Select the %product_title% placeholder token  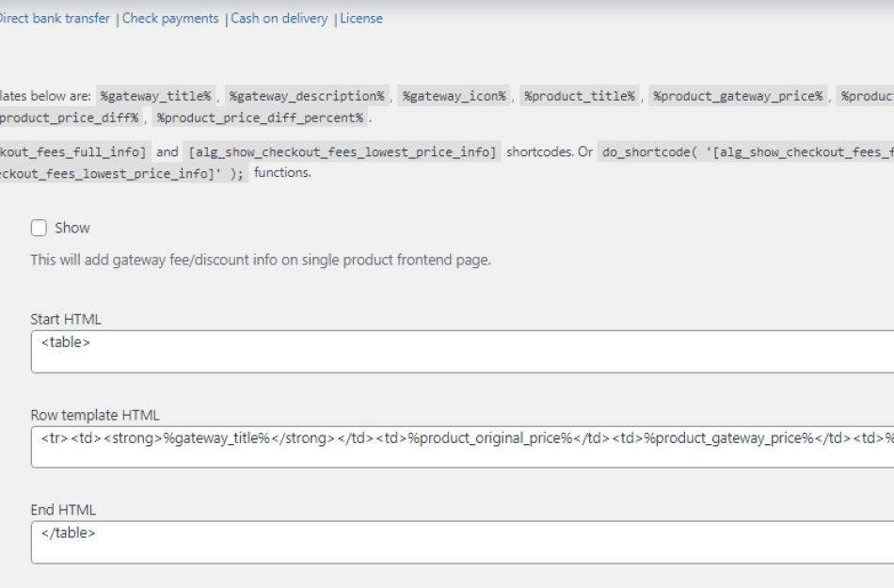(578, 95)
